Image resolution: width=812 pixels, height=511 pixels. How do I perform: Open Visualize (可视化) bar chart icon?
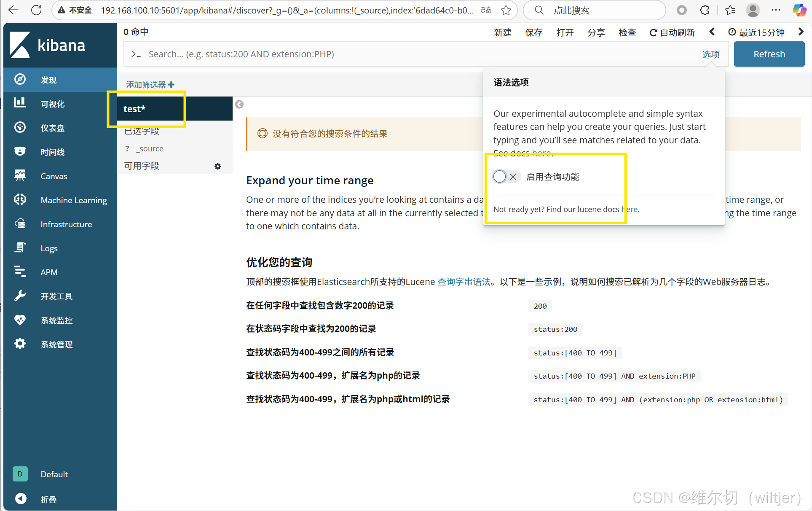pos(20,103)
